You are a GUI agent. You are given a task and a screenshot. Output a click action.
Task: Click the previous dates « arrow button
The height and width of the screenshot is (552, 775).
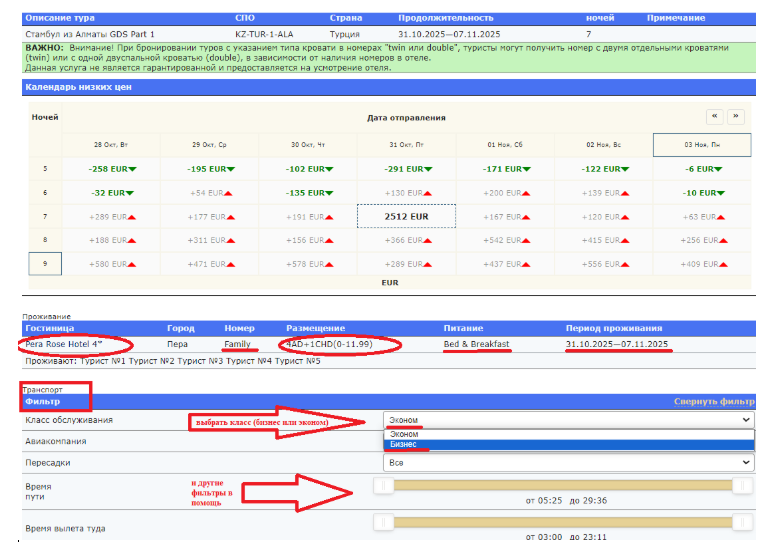point(715,116)
